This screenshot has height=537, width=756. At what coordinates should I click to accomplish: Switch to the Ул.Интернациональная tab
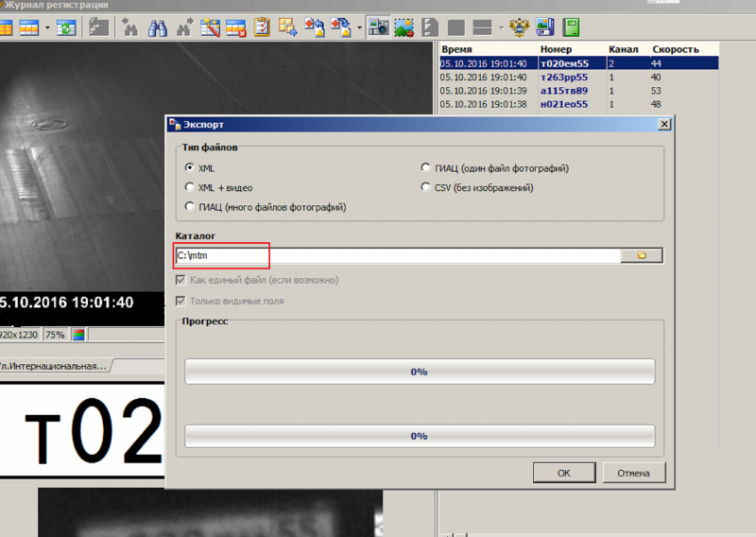tap(53, 365)
